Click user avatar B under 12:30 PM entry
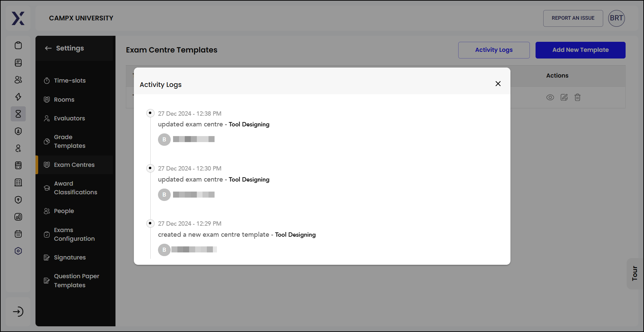644x332 pixels. click(164, 195)
